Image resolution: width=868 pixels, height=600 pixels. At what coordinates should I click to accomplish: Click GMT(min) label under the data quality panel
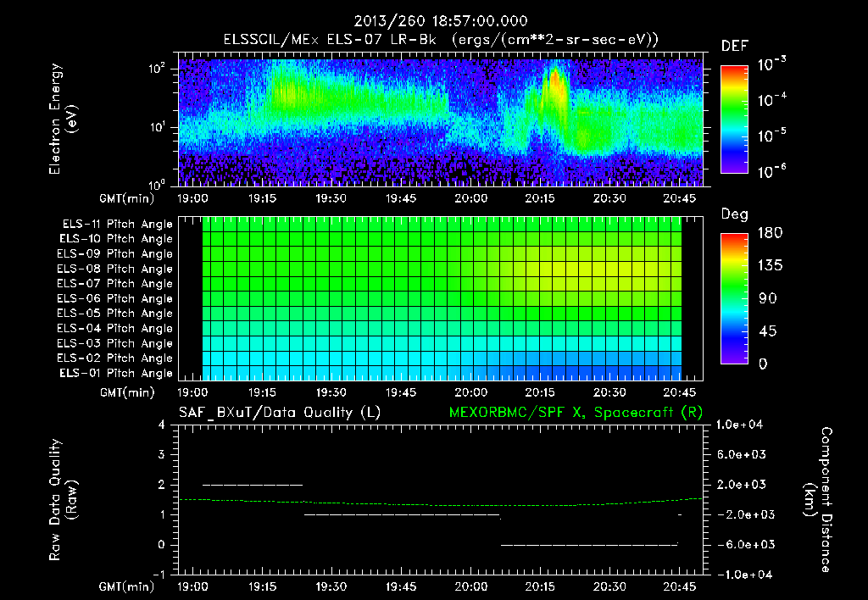[127, 586]
